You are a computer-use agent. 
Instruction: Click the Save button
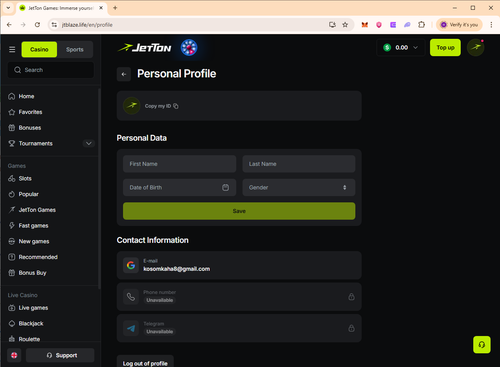tap(239, 211)
